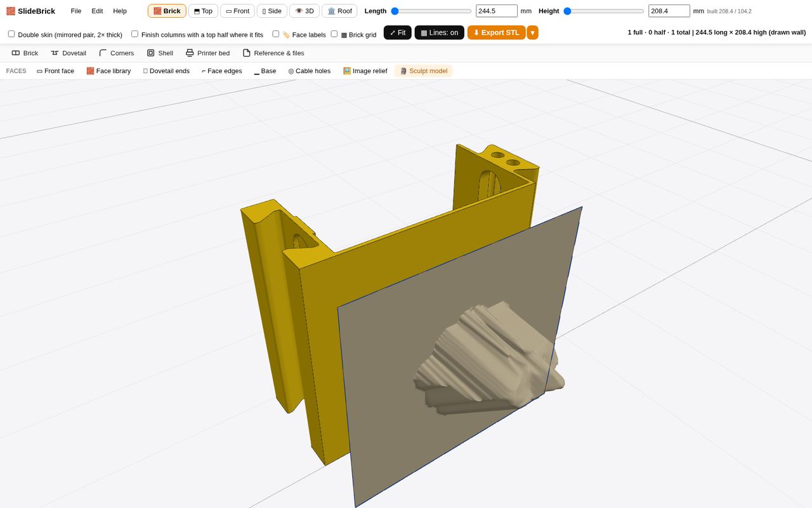Select the Sculpt model option
Screen dimensions: 812x508
(423, 71)
